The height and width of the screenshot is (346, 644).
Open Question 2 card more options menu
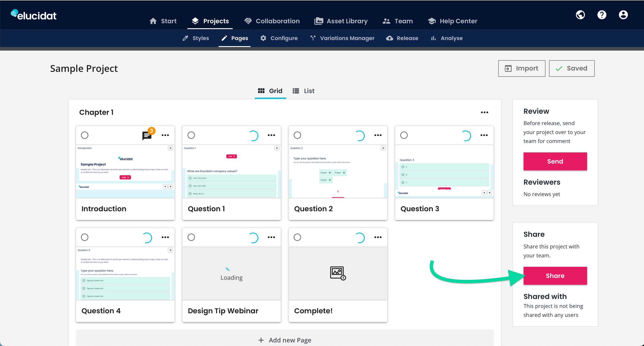[x=378, y=135]
